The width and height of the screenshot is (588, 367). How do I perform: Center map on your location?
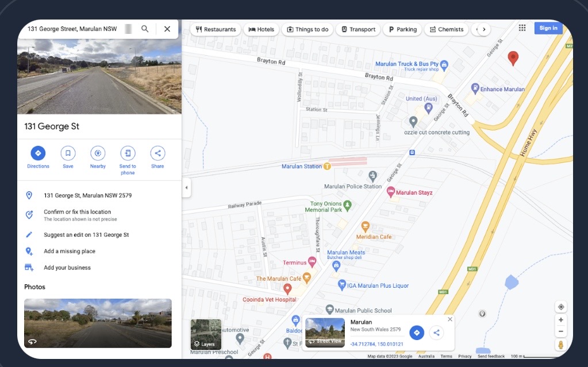click(x=561, y=307)
